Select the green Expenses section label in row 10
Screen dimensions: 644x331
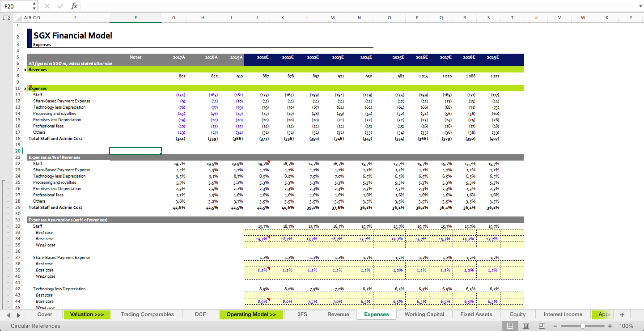38,89
